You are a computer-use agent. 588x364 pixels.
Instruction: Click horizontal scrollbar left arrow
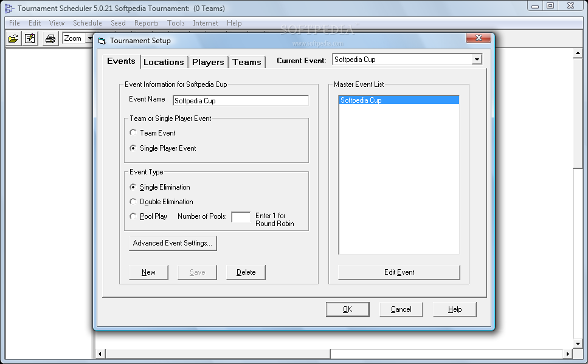coord(100,354)
